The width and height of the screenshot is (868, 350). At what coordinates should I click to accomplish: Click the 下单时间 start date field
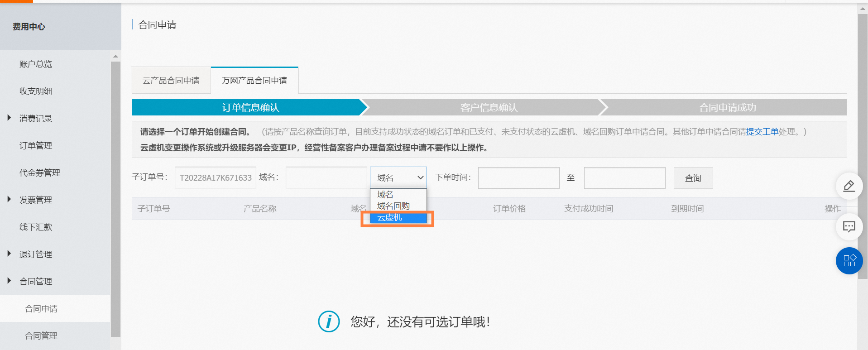519,178
